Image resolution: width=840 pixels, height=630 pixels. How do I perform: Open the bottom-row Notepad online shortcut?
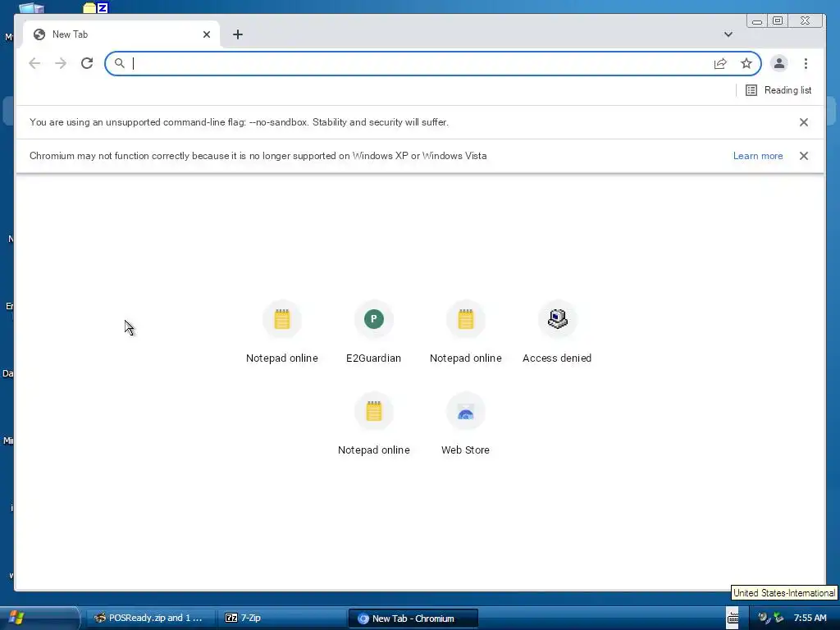tap(374, 425)
